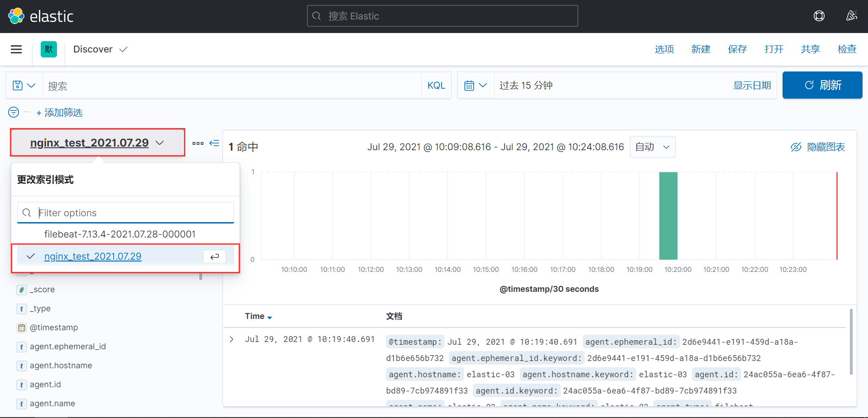868x418 pixels.
Task: Click the document table vertical scrollbar
Action: point(851,342)
